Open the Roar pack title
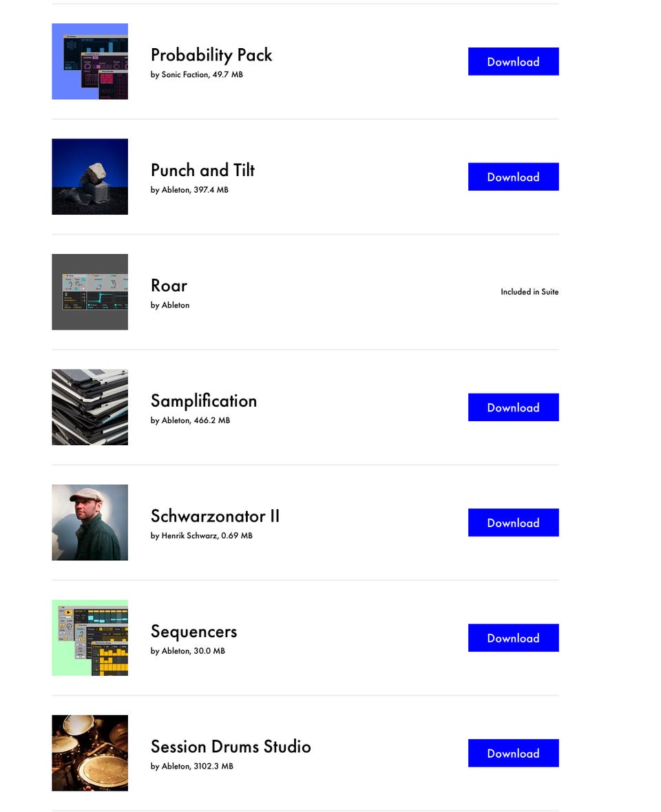The height and width of the screenshot is (812, 661). pyautogui.click(x=169, y=286)
